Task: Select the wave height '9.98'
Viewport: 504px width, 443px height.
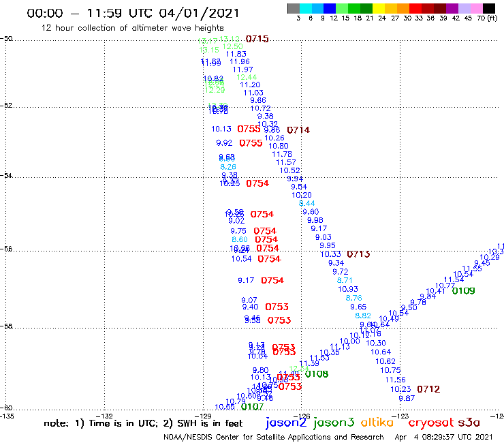Action: click(x=315, y=220)
